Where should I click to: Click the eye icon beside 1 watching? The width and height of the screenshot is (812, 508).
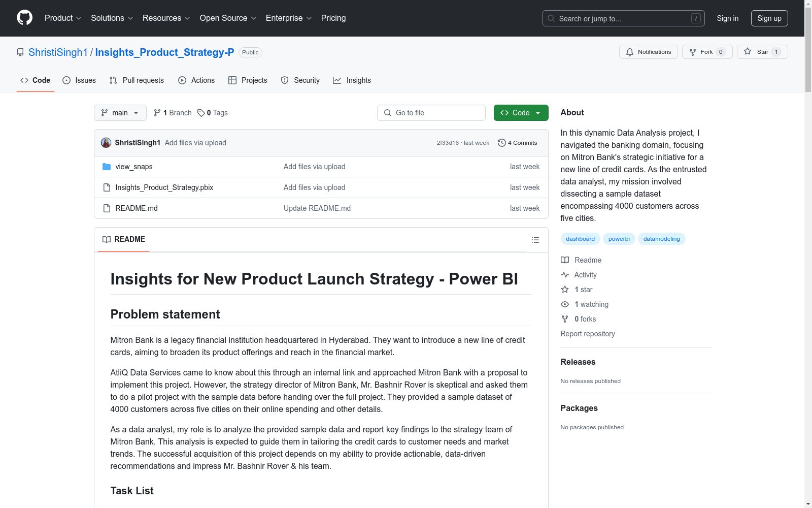click(565, 304)
